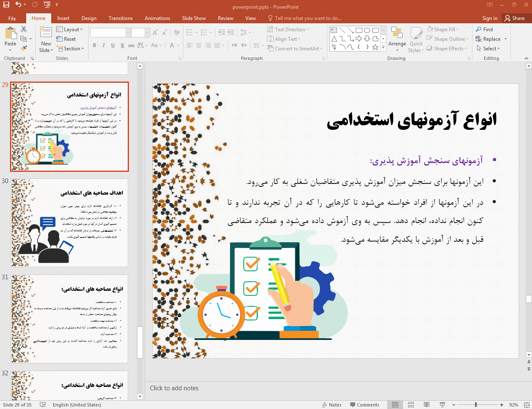The height and width of the screenshot is (409, 532).
Task: Click the Slide Sorter view icon
Action: pyautogui.click(x=411, y=404)
